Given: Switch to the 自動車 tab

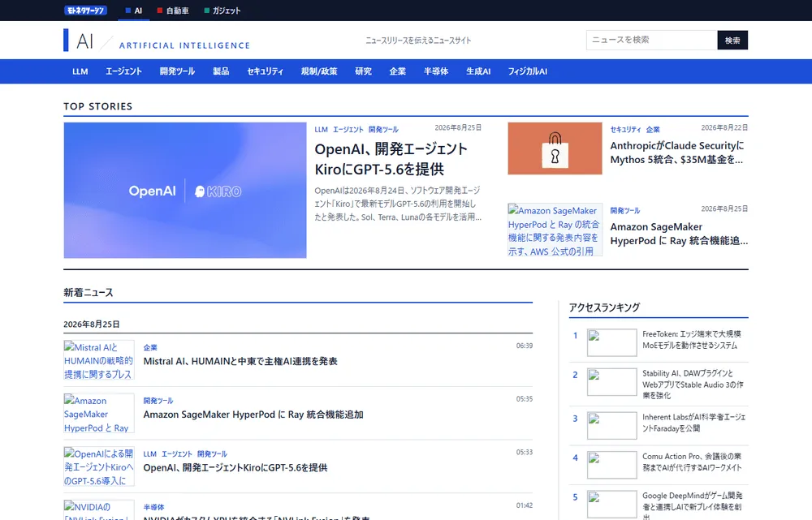Looking at the screenshot, I should pos(173,11).
